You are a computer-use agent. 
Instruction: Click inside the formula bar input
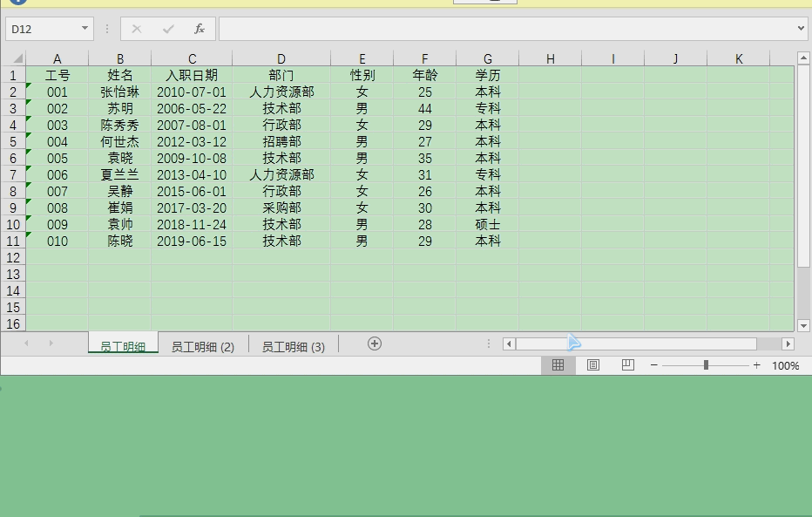click(436, 28)
